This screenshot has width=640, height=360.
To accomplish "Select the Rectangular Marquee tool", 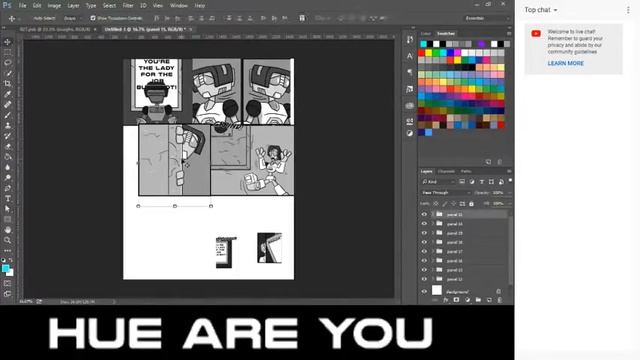I will [7, 53].
